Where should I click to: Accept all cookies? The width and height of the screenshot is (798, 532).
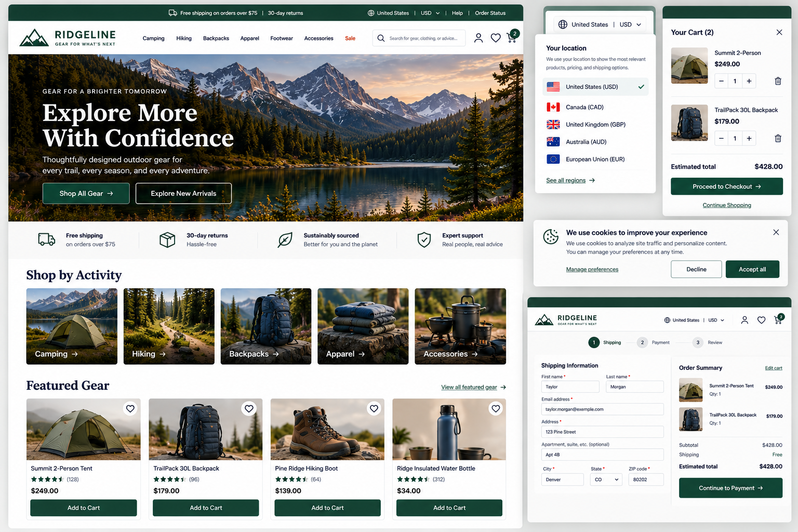tap(752, 269)
